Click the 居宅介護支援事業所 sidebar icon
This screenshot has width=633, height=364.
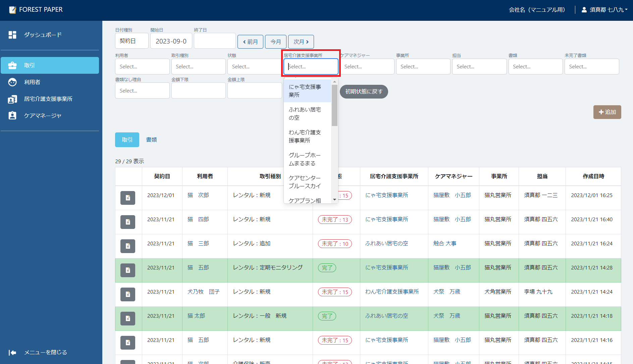pyautogui.click(x=12, y=99)
